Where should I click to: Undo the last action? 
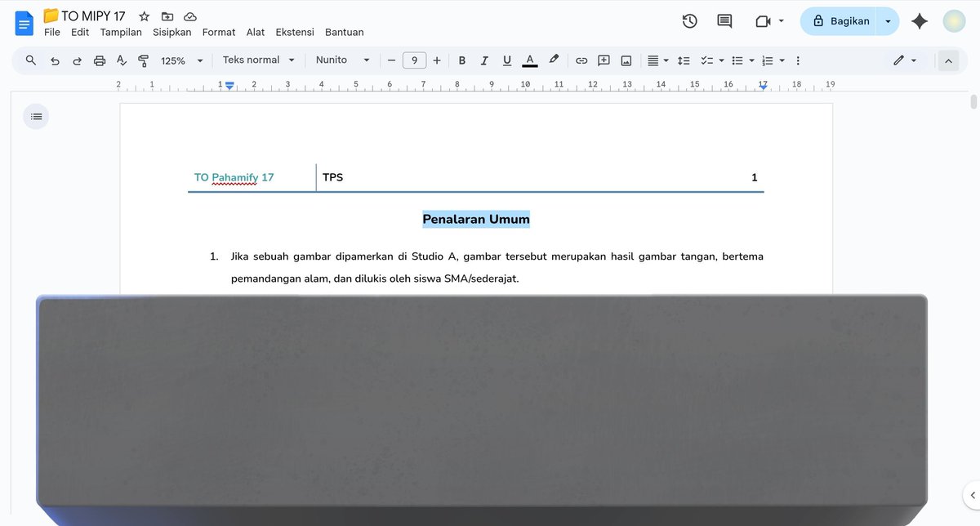(x=55, y=60)
